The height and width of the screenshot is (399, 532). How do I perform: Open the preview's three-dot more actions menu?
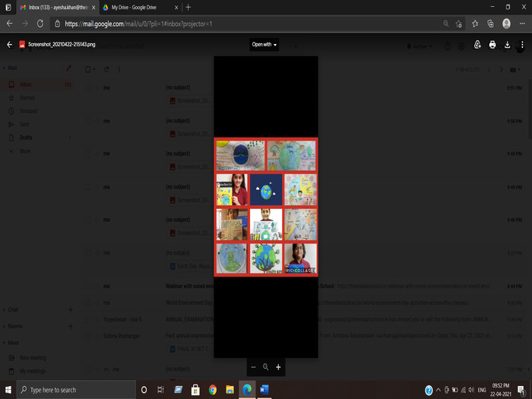(522, 44)
